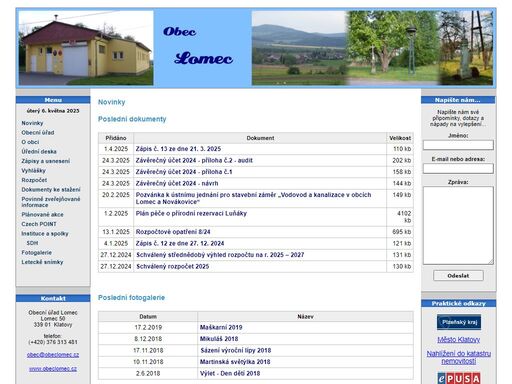Image resolution: width=512 pixels, height=384 pixels.
Task: Click the Novinky page heading
Action: click(x=112, y=102)
